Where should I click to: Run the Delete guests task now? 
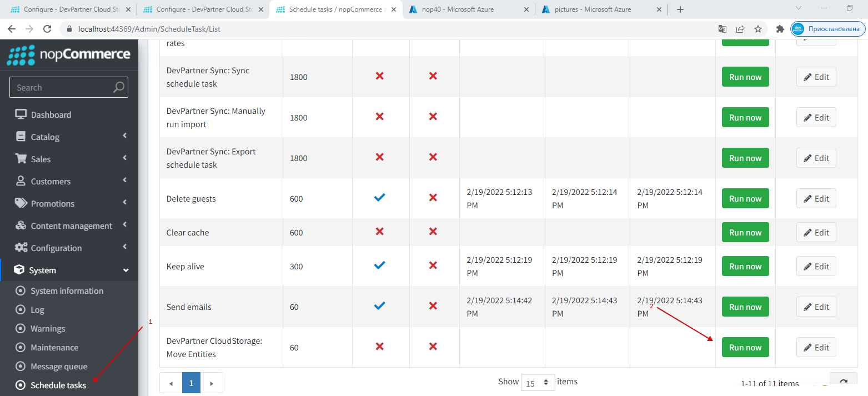point(745,198)
